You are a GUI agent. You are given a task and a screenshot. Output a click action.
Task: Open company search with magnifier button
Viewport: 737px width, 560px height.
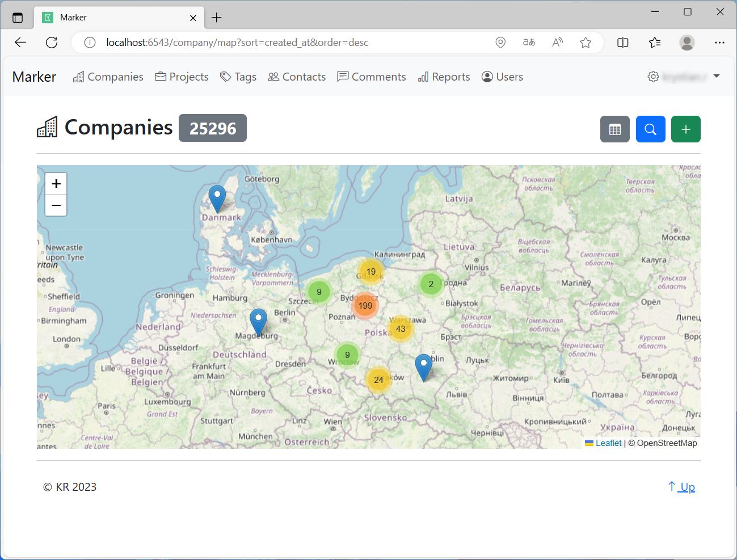tap(651, 129)
